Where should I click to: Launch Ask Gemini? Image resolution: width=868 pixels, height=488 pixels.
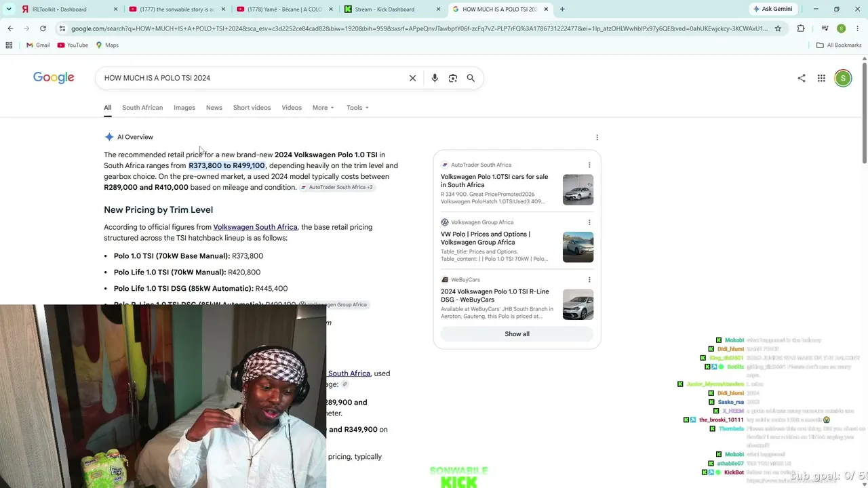click(772, 9)
